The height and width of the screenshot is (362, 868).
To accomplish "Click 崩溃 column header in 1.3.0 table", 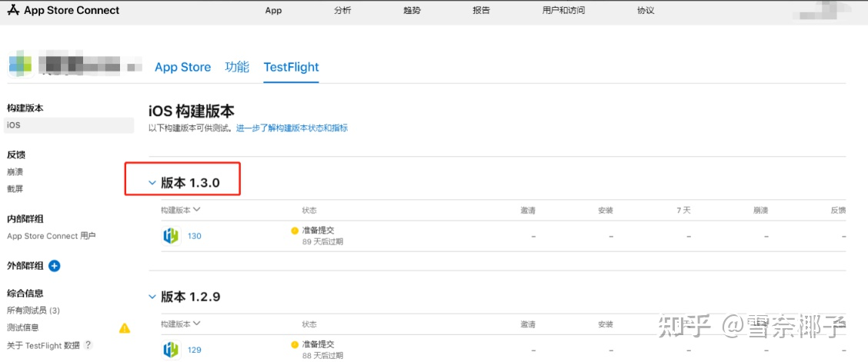I will pos(760,211).
